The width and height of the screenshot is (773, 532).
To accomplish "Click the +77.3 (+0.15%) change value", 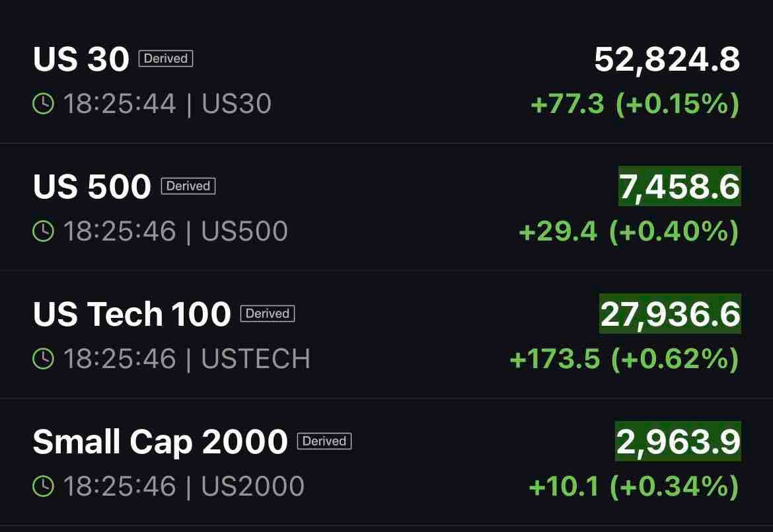I will (636, 104).
